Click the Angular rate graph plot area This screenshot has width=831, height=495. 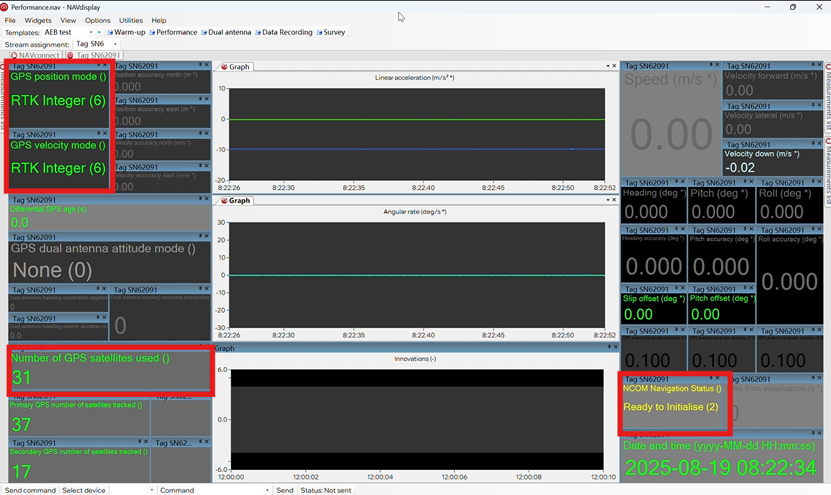coord(417,275)
